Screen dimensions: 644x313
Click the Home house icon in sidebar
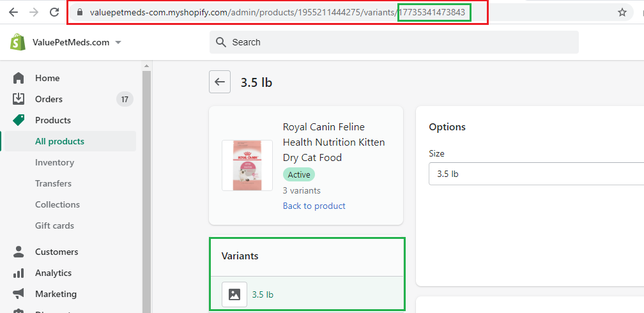coord(19,78)
